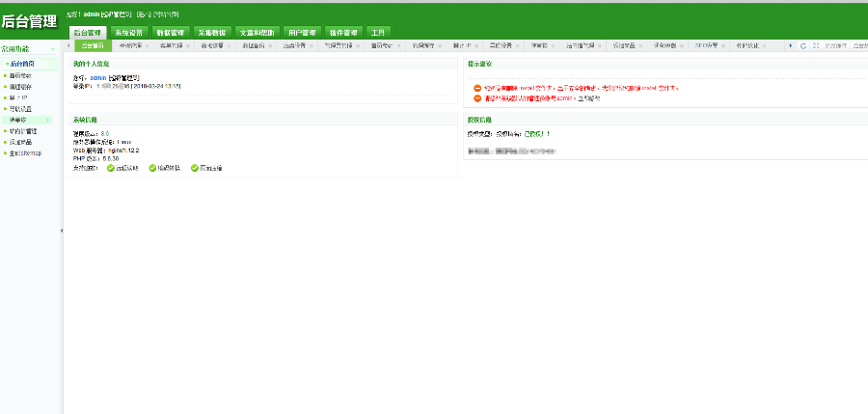The width and height of the screenshot is (868, 414).
Task: Click the version number 8.0
Action: click(105, 134)
